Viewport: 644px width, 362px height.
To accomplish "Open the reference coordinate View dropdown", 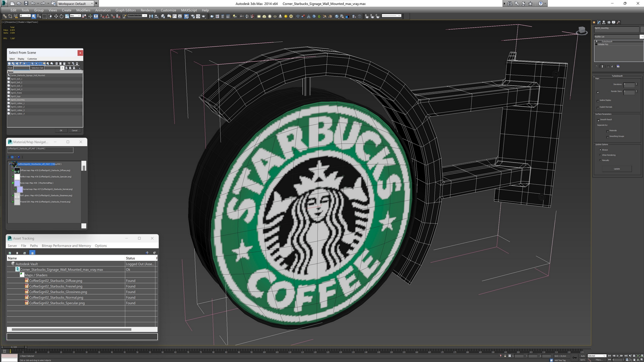I will click(x=75, y=16).
